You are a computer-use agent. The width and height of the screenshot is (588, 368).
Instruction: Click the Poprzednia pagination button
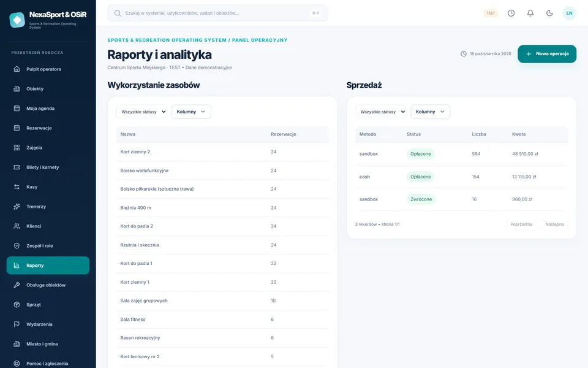[x=521, y=224]
